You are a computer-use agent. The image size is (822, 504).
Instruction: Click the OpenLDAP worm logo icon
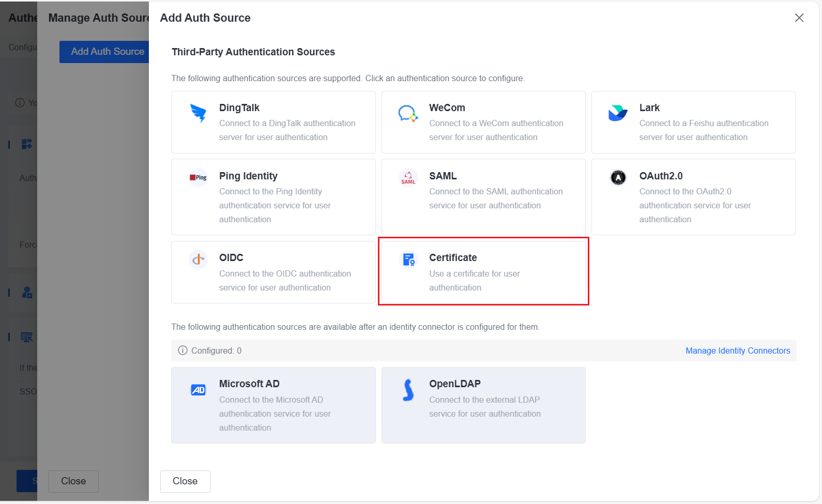coord(408,390)
